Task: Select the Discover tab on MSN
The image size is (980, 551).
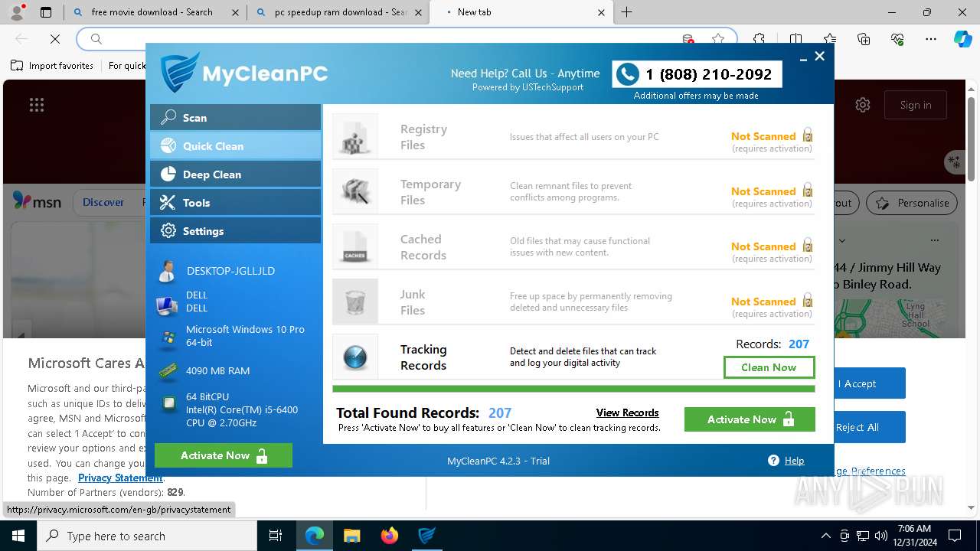Action: (103, 203)
